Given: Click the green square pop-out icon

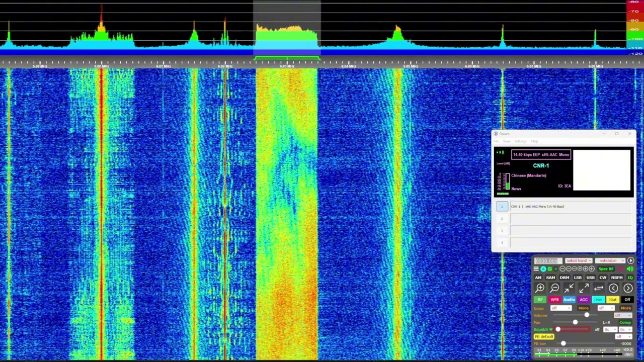Looking at the screenshot, I should click(550, 269).
